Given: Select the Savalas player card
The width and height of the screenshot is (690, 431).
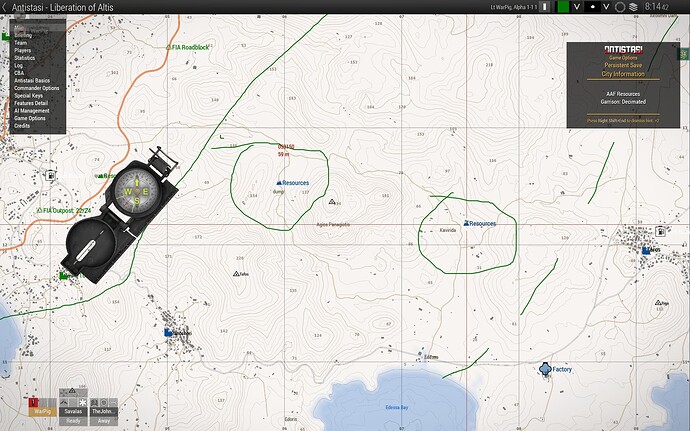Looking at the screenshot, I should pyautogui.click(x=73, y=412).
